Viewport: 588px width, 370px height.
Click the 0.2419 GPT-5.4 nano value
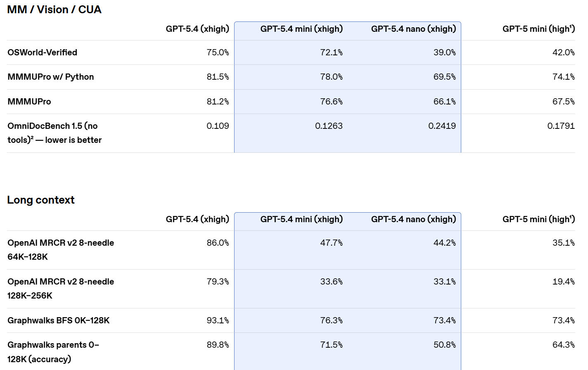click(x=442, y=126)
